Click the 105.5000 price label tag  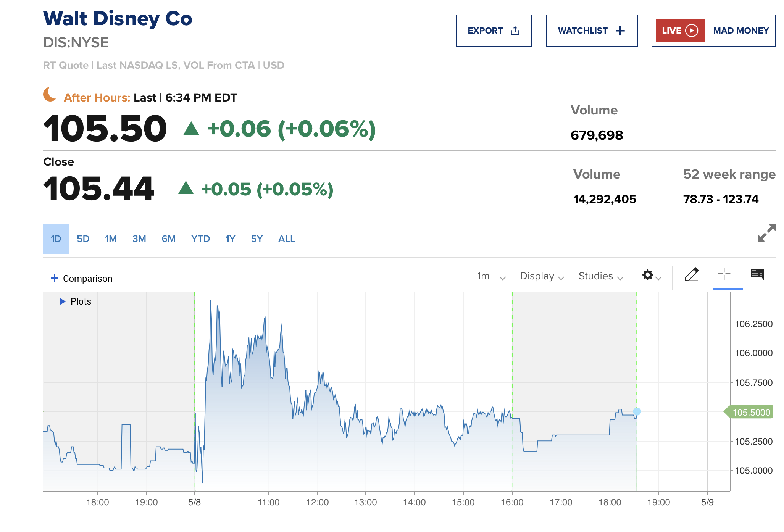[750, 412]
